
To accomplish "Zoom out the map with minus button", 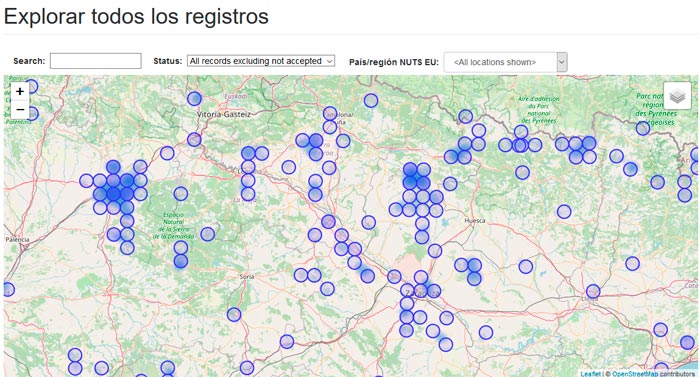I will coord(20,110).
